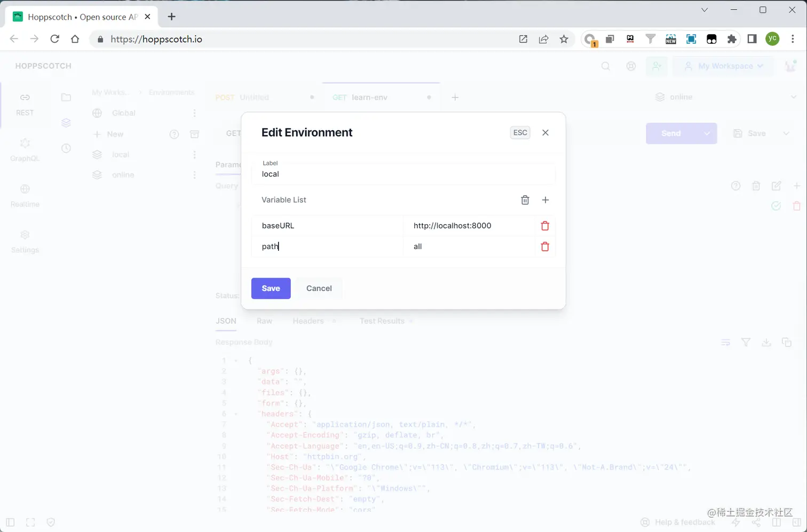Delete the query parameter row
Image resolution: width=807 pixels, height=532 pixels.
tap(796, 206)
